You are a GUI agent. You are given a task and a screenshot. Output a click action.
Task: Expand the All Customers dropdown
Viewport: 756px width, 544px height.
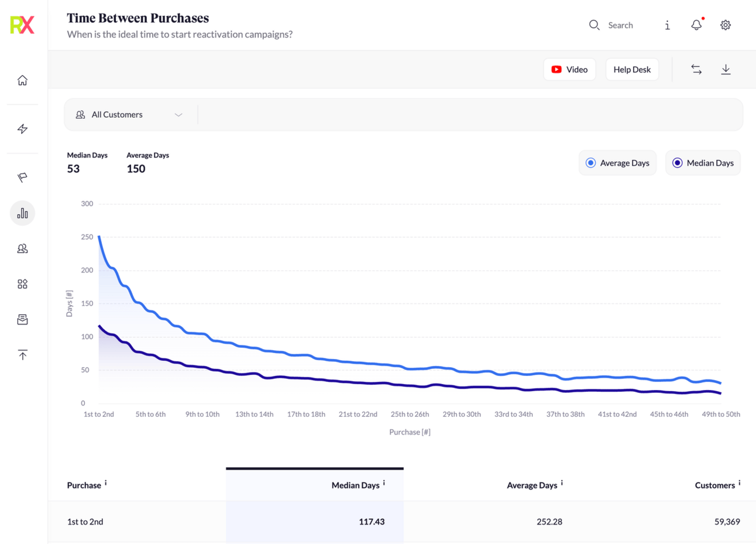[130, 115]
